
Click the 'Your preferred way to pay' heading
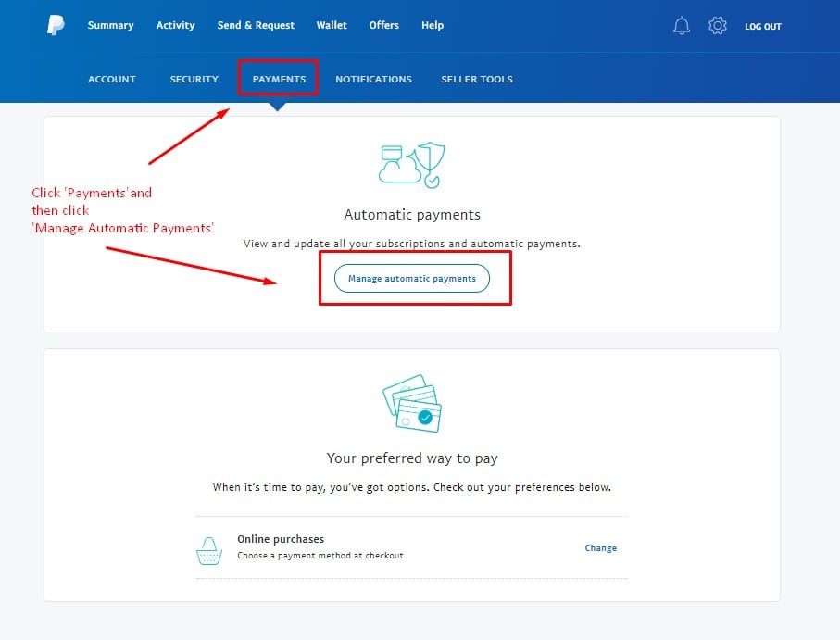coord(412,458)
